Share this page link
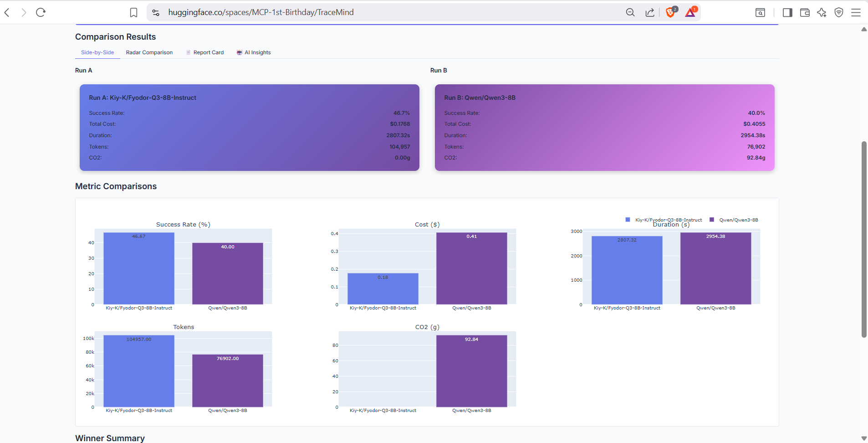This screenshot has height=443, width=868. [650, 12]
